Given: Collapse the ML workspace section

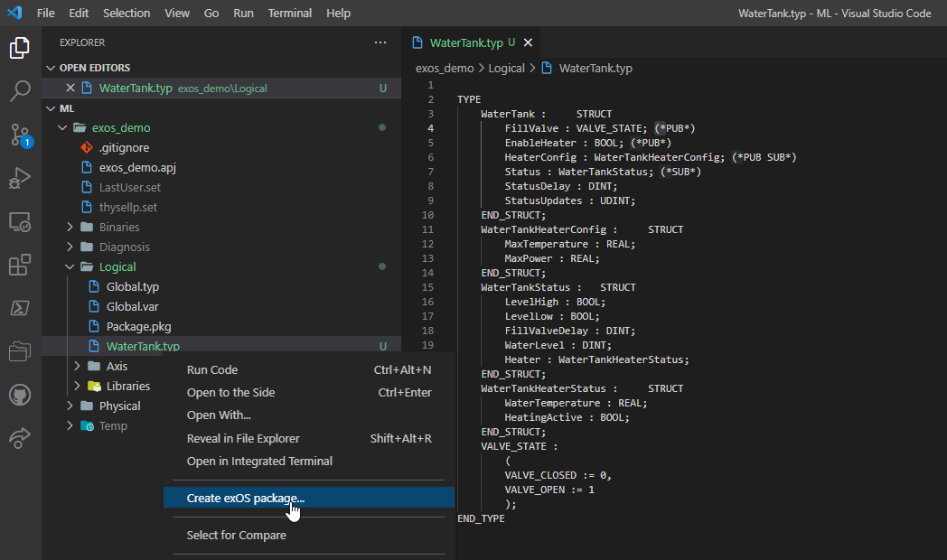Looking at the screenshot, I should pyautogui.click(x=51, y=108).
